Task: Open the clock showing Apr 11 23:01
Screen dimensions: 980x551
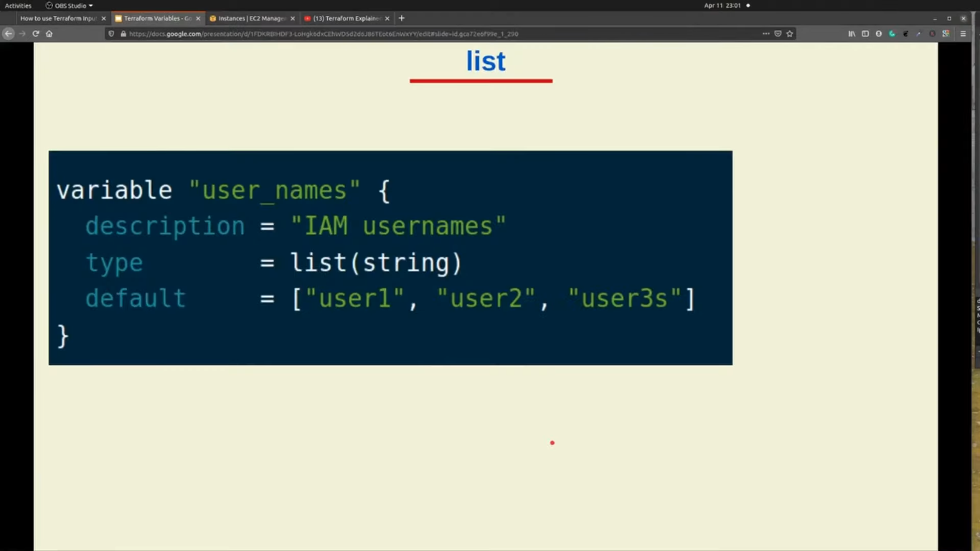Action: coord(722,6)
